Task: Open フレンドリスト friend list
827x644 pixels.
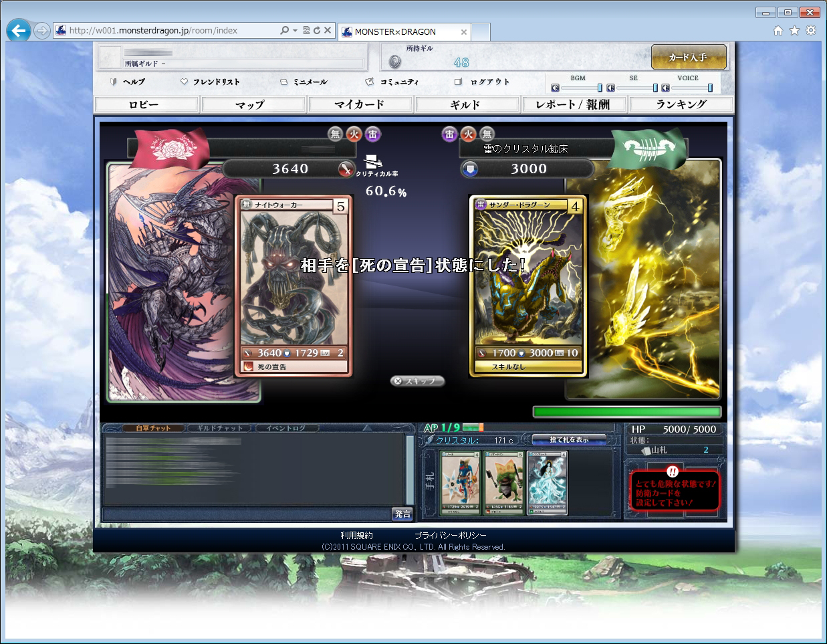Action: (210, 82)
